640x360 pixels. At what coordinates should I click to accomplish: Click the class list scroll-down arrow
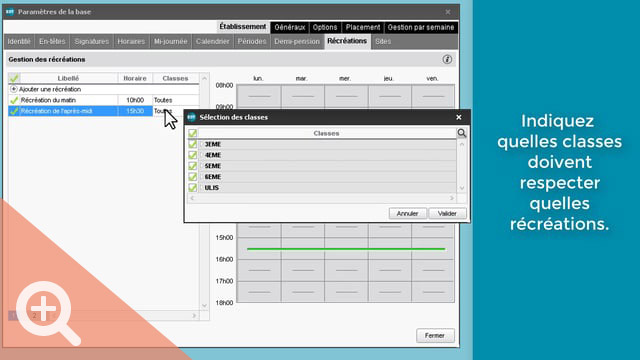click(462, 188)
